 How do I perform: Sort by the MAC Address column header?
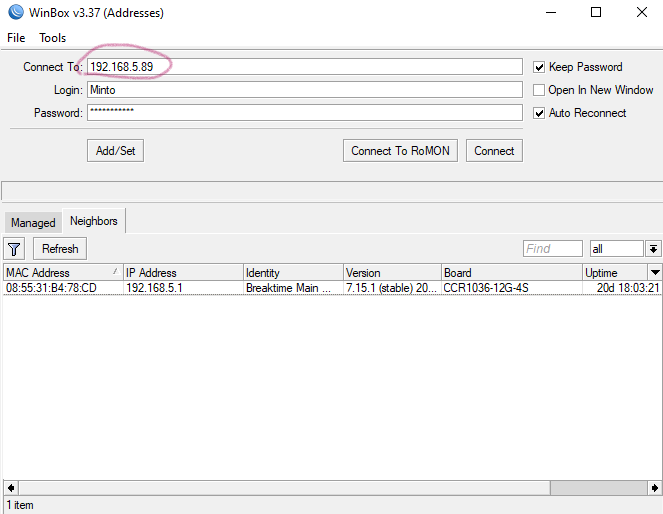pyautogui.click(x=63, y=273)
